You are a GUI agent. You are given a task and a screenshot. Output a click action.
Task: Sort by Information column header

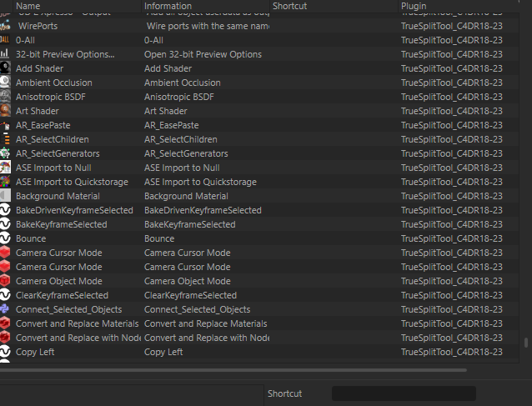(205, 6)
